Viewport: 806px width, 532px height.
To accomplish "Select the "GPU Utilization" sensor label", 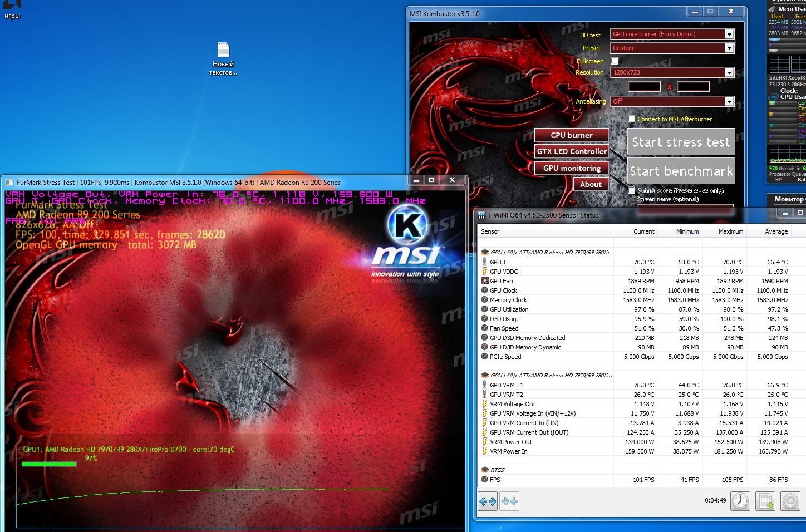I will 509,309.
